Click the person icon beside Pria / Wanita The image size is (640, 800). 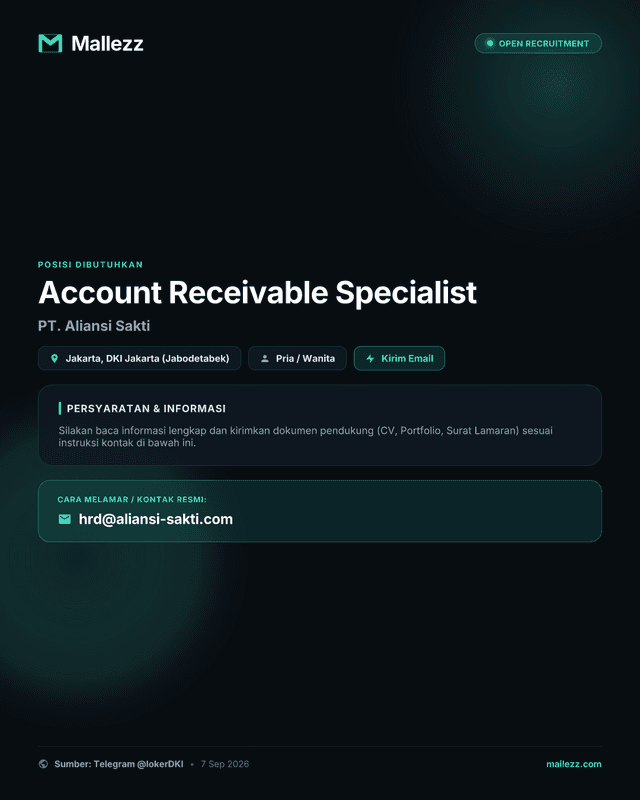click(x=265, y=358)
